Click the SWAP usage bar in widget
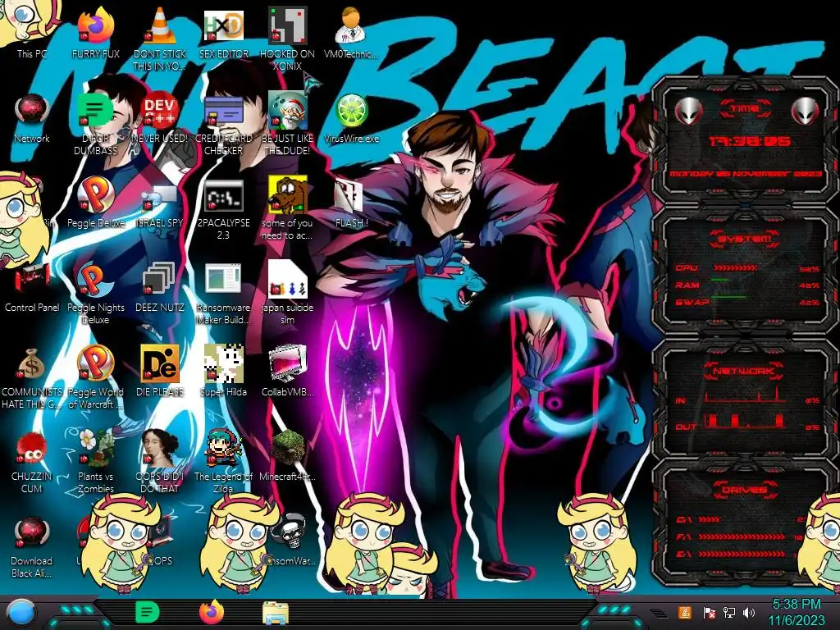Image resolution: width=840 pixels, height=630 pixels. point(728,297)
